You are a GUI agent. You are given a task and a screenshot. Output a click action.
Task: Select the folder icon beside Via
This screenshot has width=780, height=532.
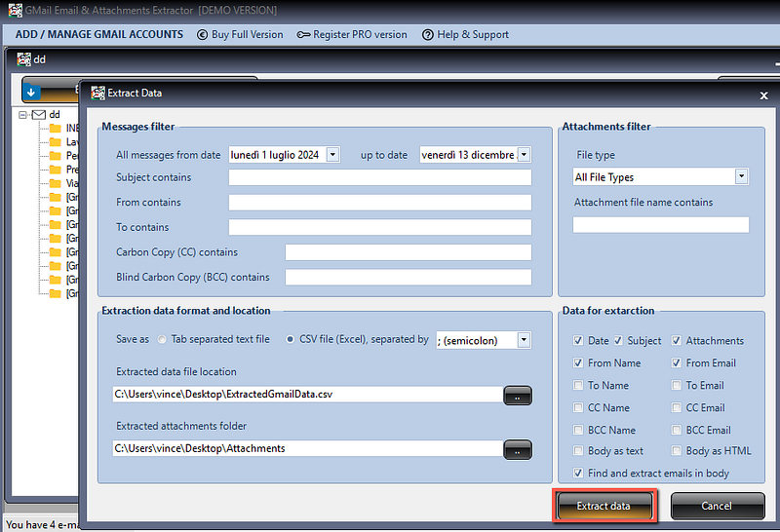pos(56,183)
